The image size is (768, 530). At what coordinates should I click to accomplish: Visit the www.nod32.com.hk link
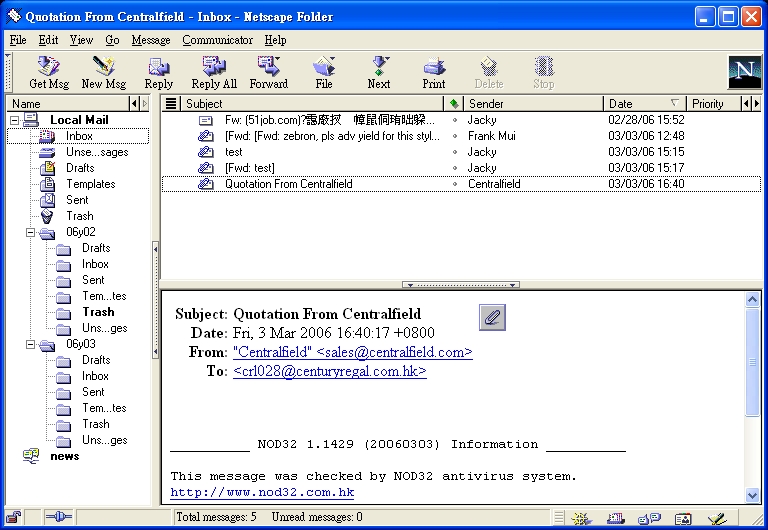[x=262, y=492]
